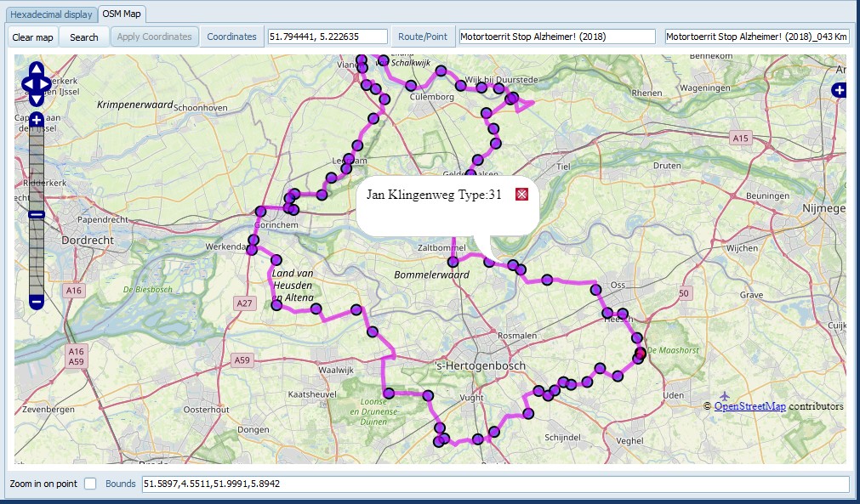The image size is (860, 504).
Task: Pan the map down with the south arrow
Action: coord(37,97)
